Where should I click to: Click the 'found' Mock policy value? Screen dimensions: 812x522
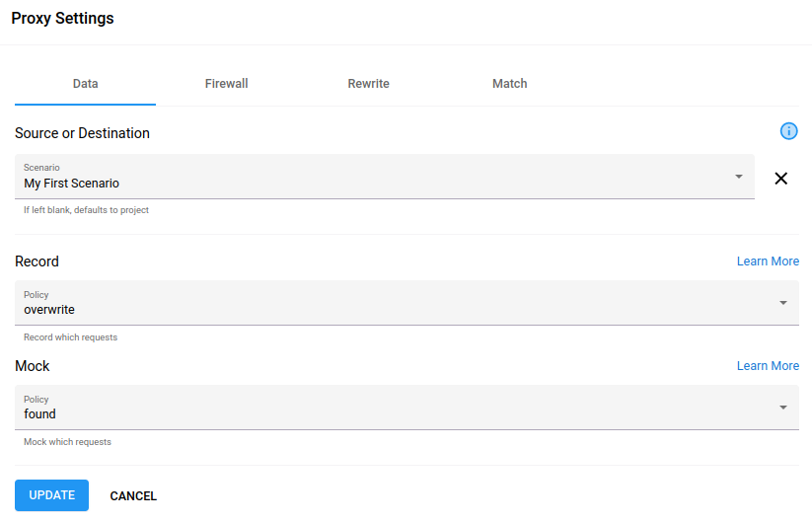[39, 414]
